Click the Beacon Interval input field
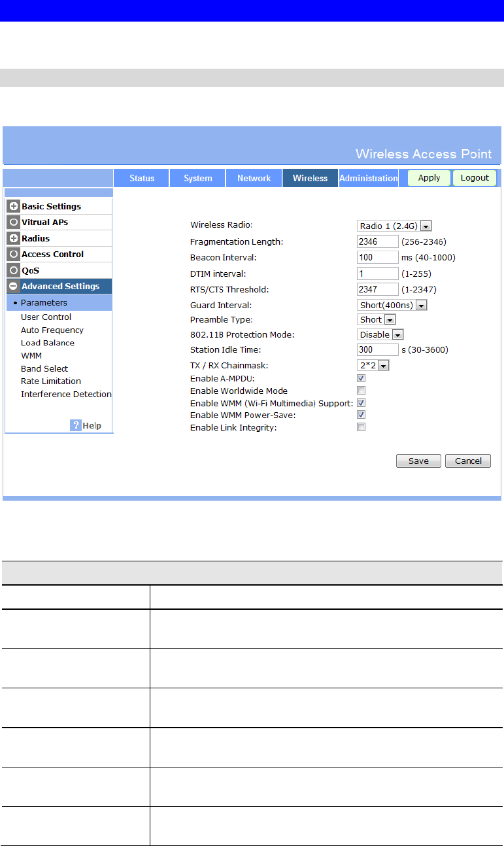Image resolution: width=504 pixels, height=846 pixels. click(x=378, y=257)
